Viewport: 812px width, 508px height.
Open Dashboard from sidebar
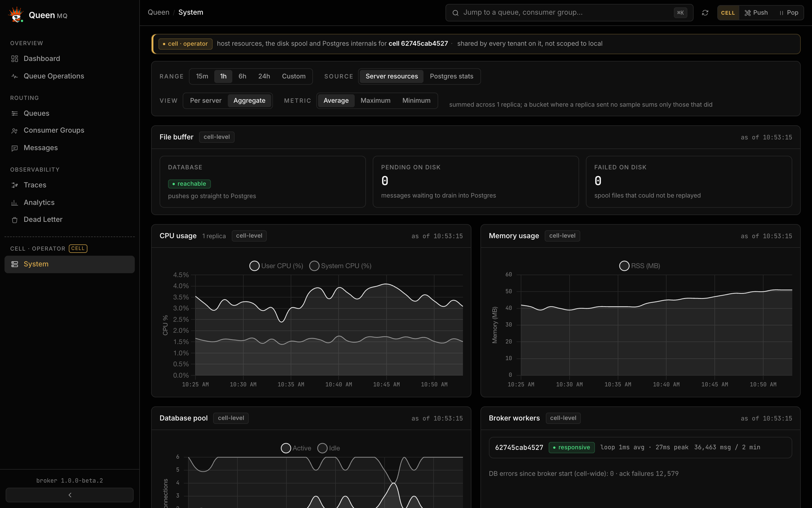[x=69, y=59]
